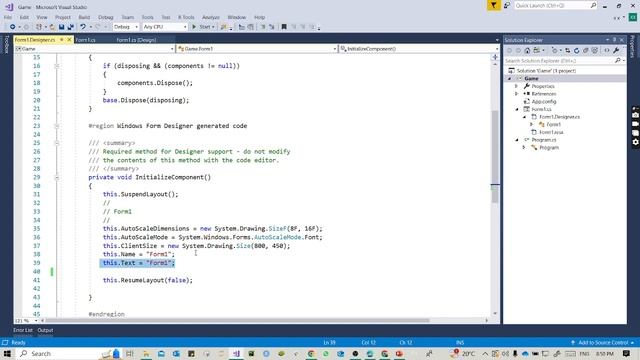Click Refresh icon in Solution Explorer toolbar
The width and height of the screenshot is (640, 360).
click(576, 51)
